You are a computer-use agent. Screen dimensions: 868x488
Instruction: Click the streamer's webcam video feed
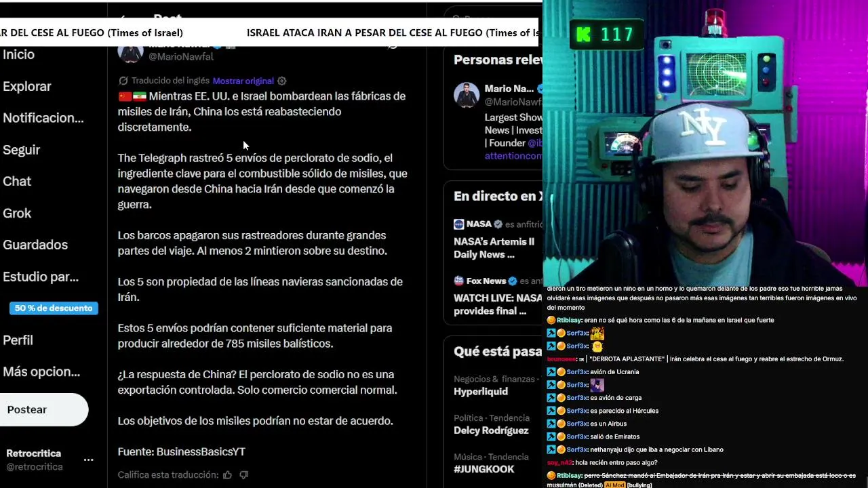click(705, 142)
